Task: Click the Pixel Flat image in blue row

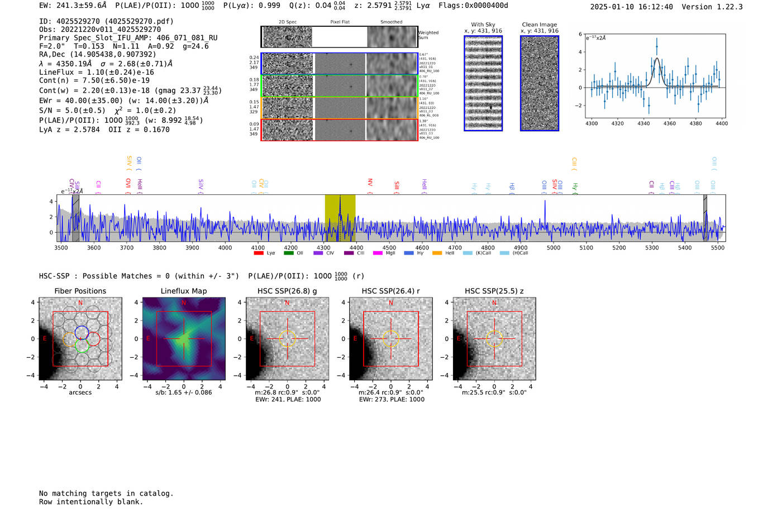Action: tap(340, 64)
